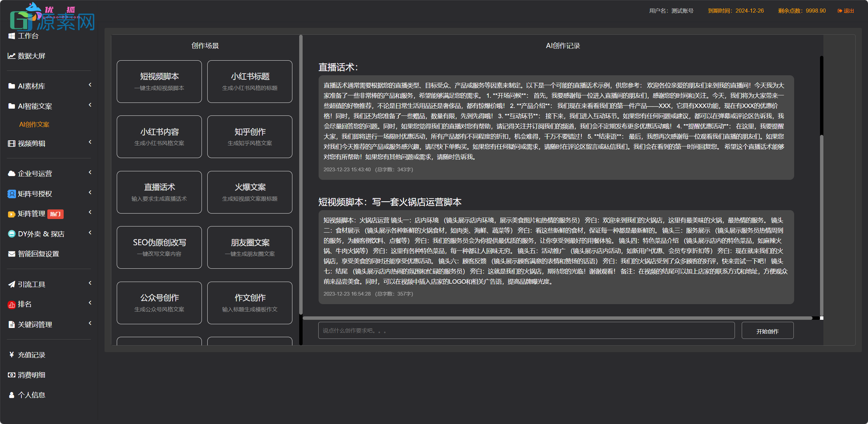Click the 开始创作 button
Screen dimensions: 868x424
(768, 330)
